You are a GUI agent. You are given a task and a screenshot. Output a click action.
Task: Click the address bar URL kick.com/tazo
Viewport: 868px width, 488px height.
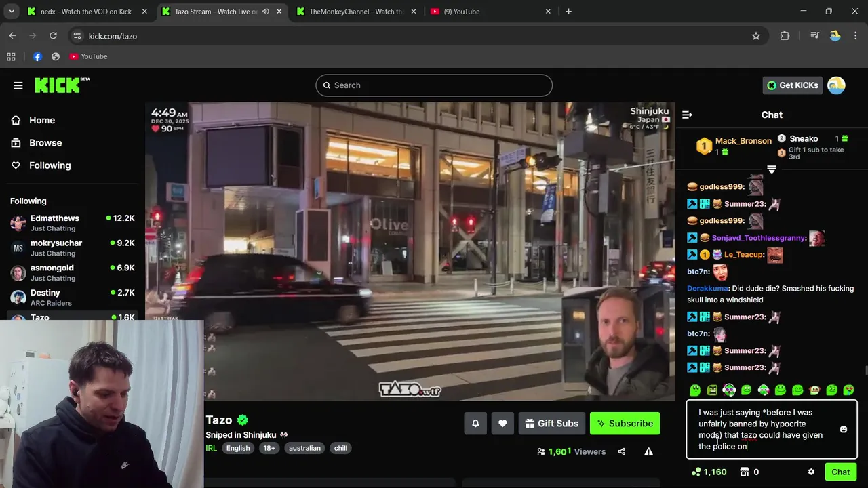point(113,36)
